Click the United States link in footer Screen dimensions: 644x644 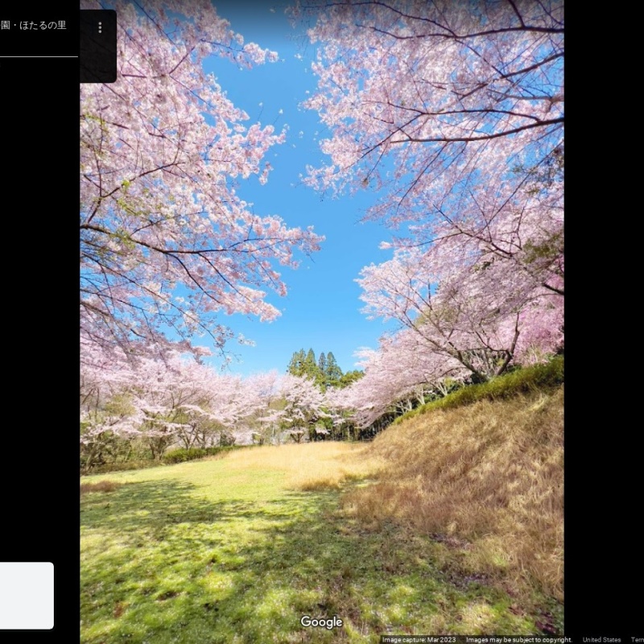[601, 640]
